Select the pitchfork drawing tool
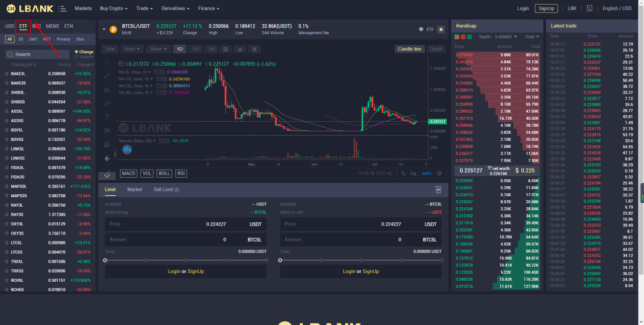This screenshot has width=644, height=325. (x=107, y=90)
